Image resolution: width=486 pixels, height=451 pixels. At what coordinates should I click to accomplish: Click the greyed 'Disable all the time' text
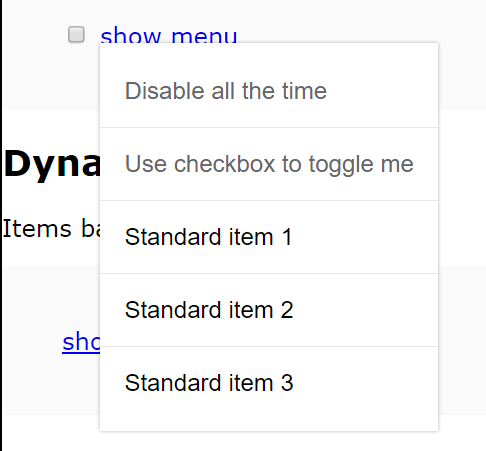(x=226, y=91)
